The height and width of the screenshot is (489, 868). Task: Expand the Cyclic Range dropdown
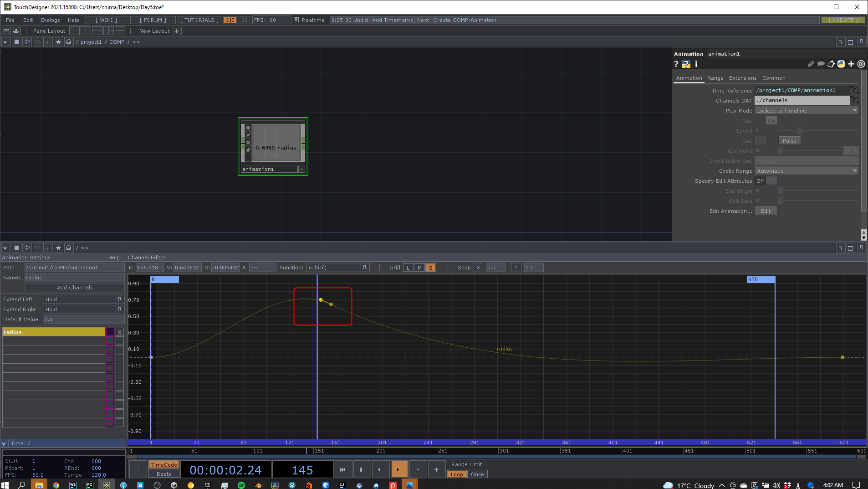(x=806, y=171)
